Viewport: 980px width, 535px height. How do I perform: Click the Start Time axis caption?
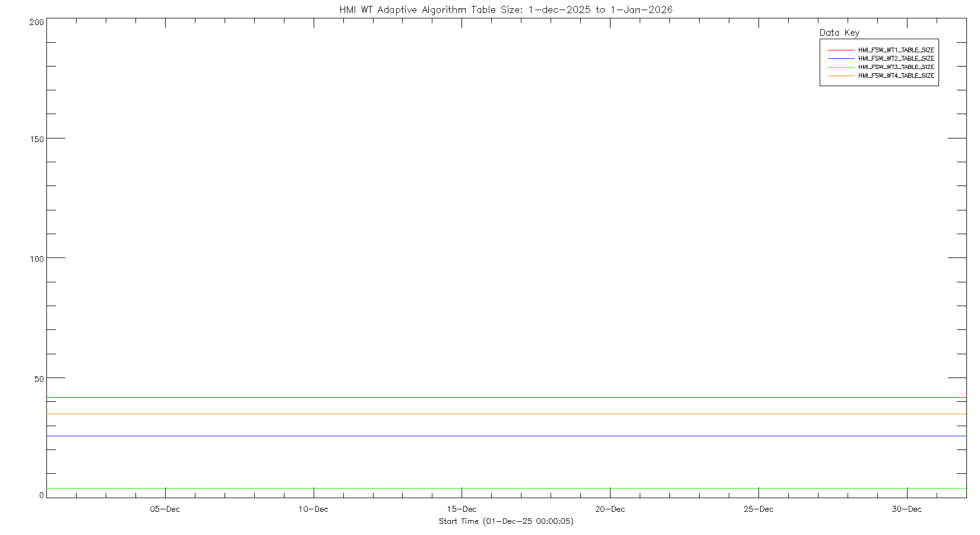(506, 521)
